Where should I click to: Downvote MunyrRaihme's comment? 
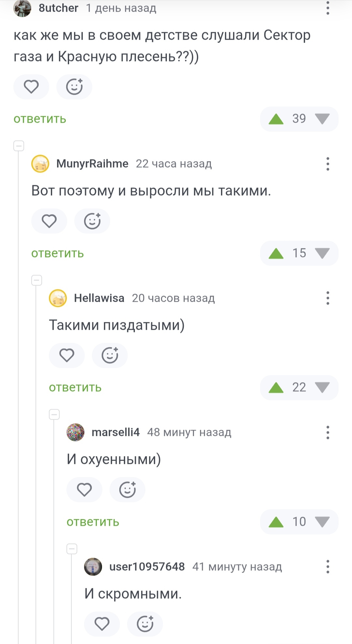coord(322,253)
